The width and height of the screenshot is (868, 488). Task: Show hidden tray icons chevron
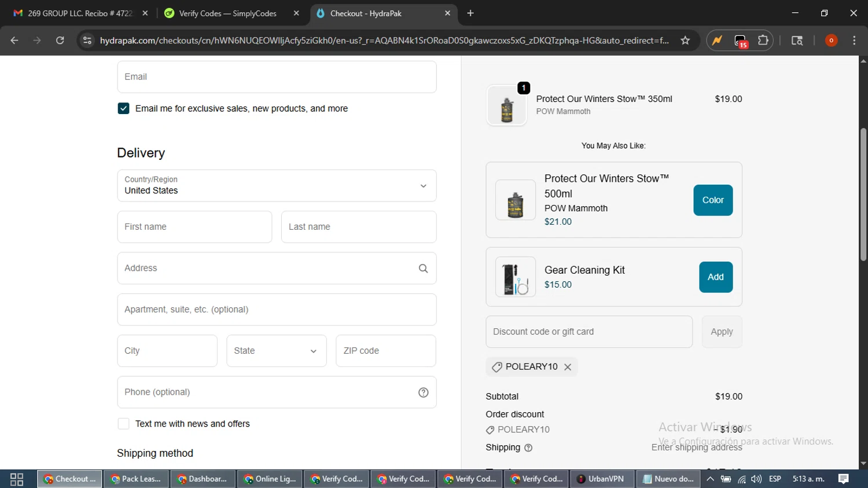[710, 479]
